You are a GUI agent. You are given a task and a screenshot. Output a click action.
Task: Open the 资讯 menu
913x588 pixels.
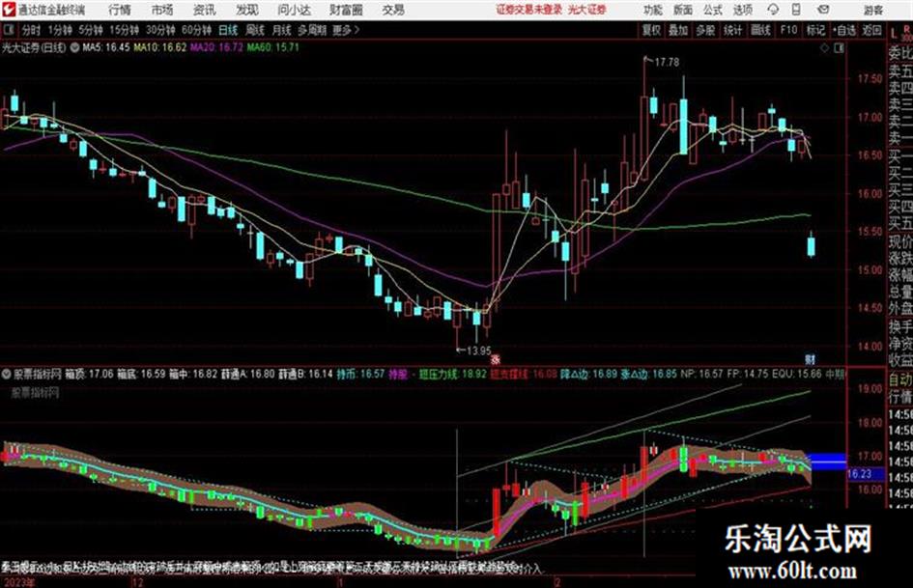pyautogui.click(x=205, y=10)
